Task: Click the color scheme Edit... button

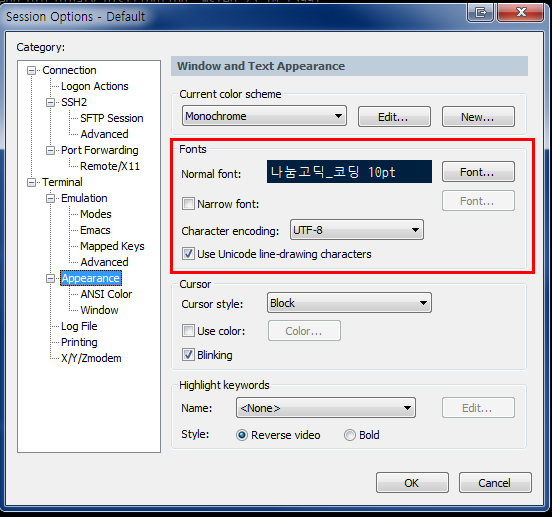Action: (x=394, y=116)
